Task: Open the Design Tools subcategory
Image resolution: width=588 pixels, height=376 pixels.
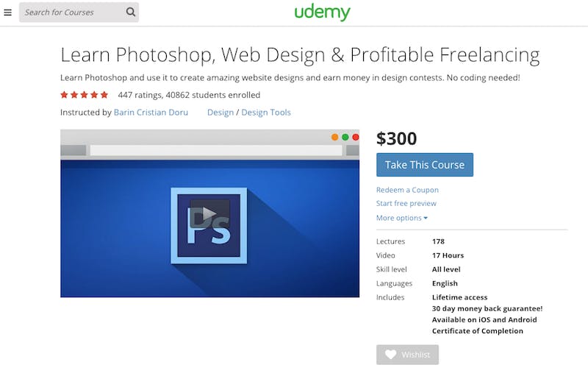Action: coord(266,113)
